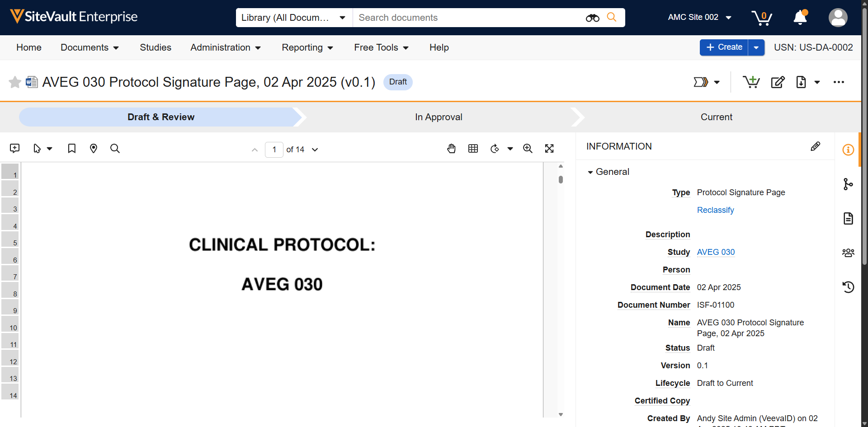The image size is (868, 427).
Task: Click the Draft status badge
Action: click(398, 82)
